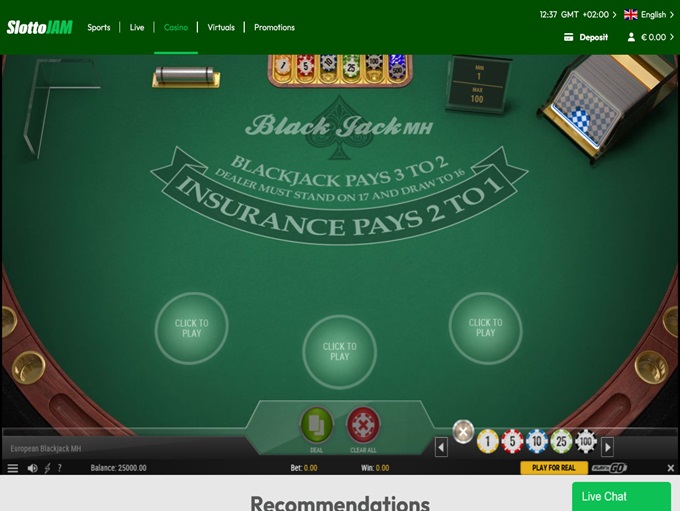
Task: Expand the account balance € 0.00 menu
Action: [x=651, y=37]
